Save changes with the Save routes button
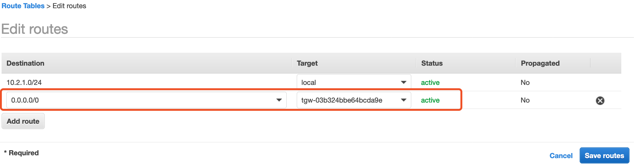Image resolution: width=644 pixels, height=166 pixels. click(x=604, y=156)
